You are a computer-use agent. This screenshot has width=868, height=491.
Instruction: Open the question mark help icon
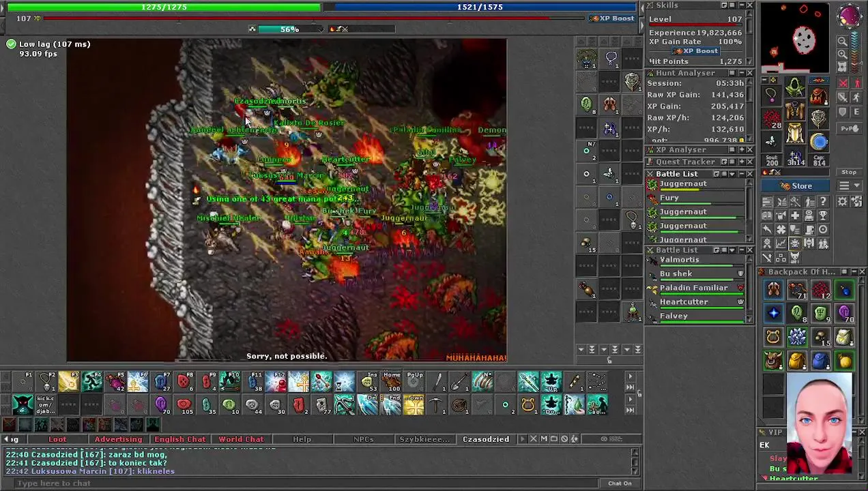(823, 201)
